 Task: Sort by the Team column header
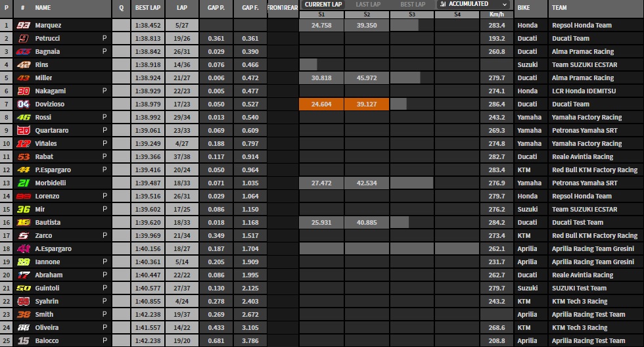tap(559, 8)
